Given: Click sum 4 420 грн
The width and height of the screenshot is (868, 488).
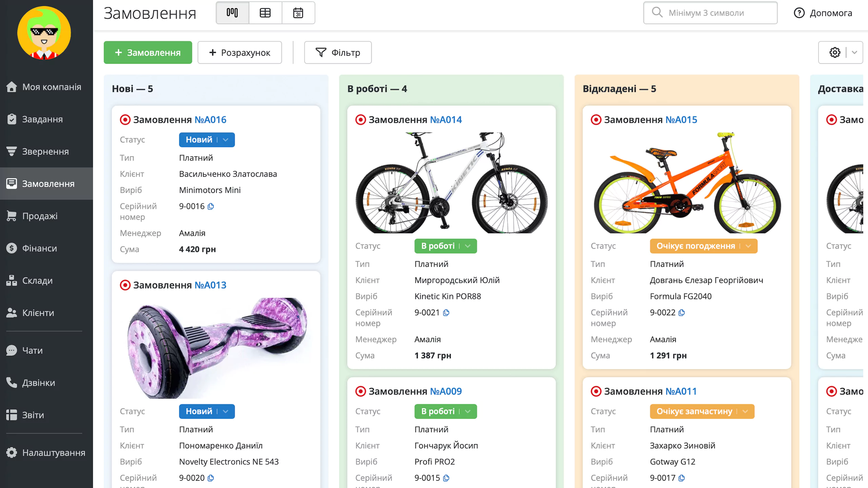Looking at the screenshot, I should 197,249.
